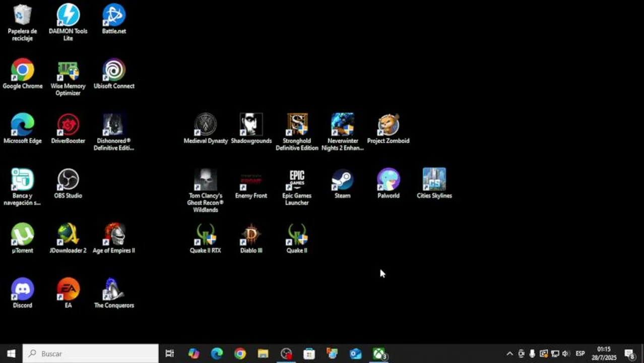Screen dimensions: 644x363
Task: Select the Palworld shortcut
Action: point(388,184)
